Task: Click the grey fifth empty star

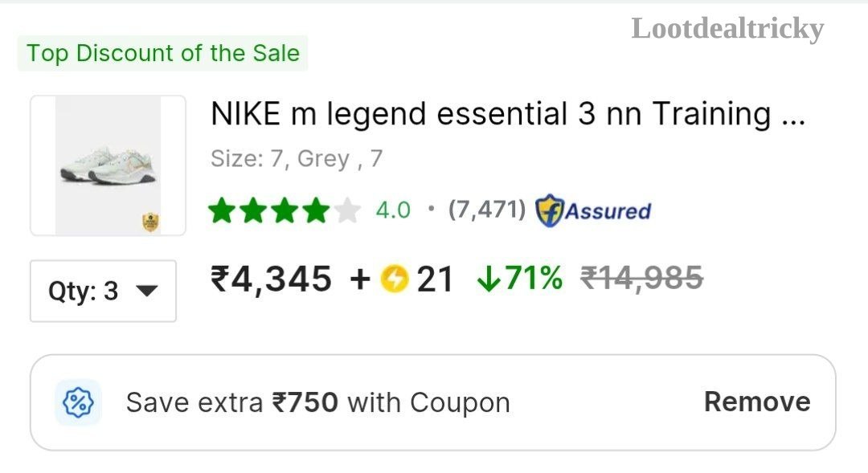Action: (348, 210)
